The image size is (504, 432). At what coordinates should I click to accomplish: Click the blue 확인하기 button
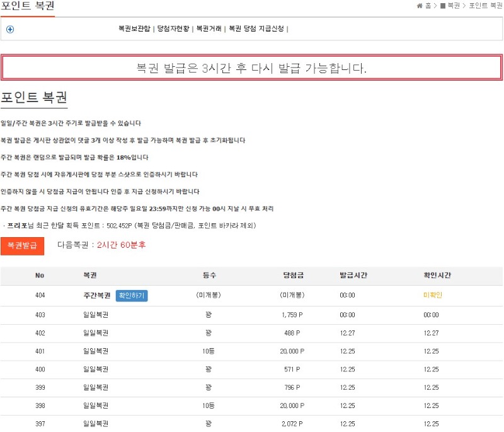(132, 295)
